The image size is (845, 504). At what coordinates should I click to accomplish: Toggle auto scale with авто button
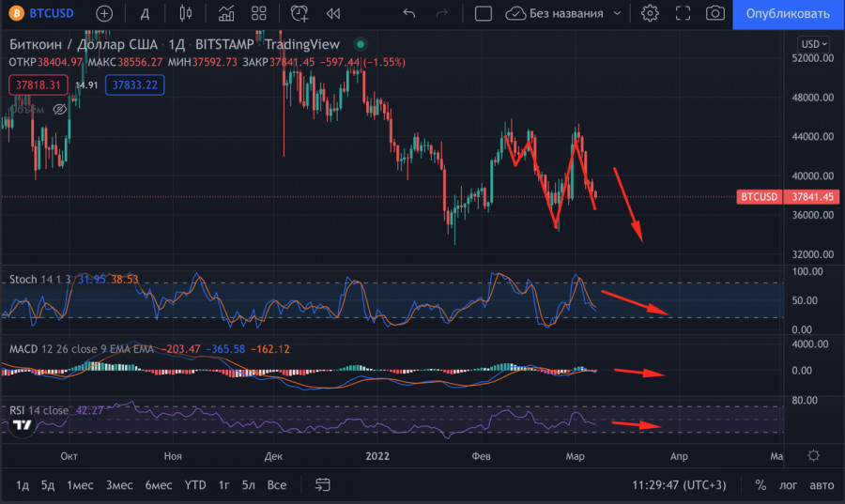click(x=822, y=485)
